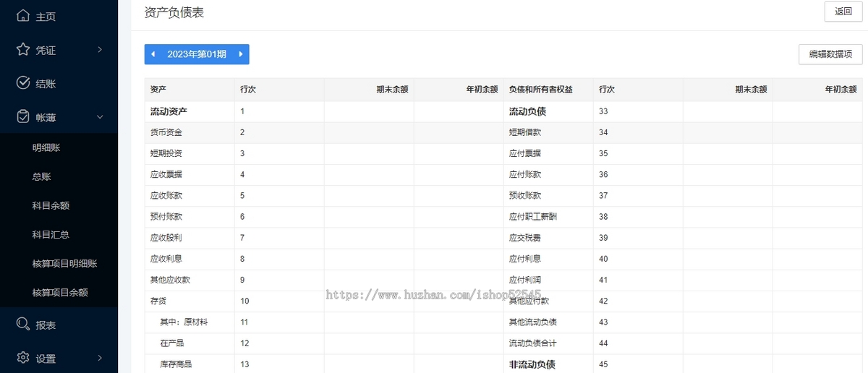
Task: Click the 资产负债表 page title
Action: pyautogui.click(x=174, y=12)
